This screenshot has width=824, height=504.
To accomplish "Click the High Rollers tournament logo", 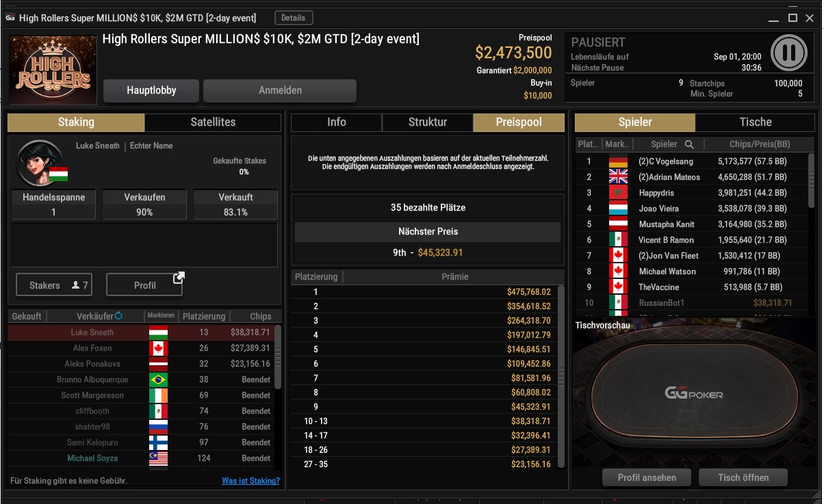I will coord(53,69).
